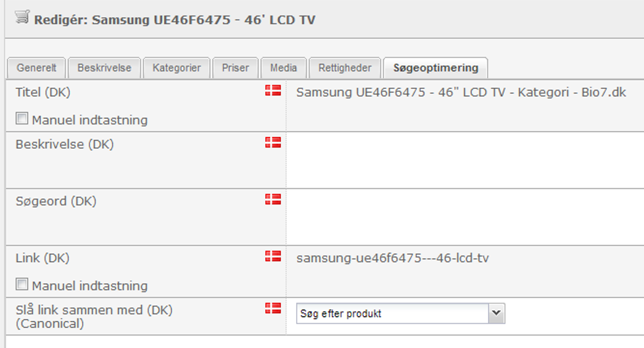The height and width of the screenshot is (348, 644).
Task: Click the samsung-ue46f6475---46-lcd-tv link value
Action: click(393, 258)
